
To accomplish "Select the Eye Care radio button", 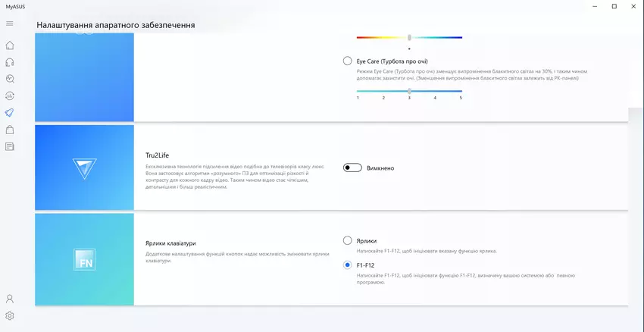I will (x=348, y=61).
